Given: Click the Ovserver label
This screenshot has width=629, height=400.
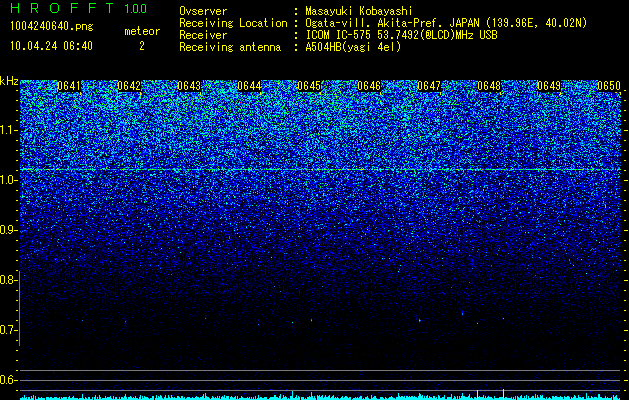Looking at the screenshot, I should click(x=203, y=11).
